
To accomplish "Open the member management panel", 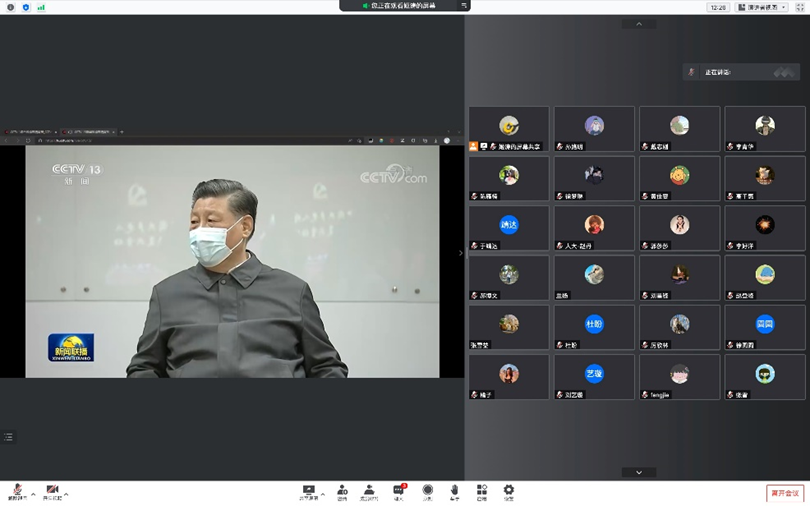I will tap(369, 490).
